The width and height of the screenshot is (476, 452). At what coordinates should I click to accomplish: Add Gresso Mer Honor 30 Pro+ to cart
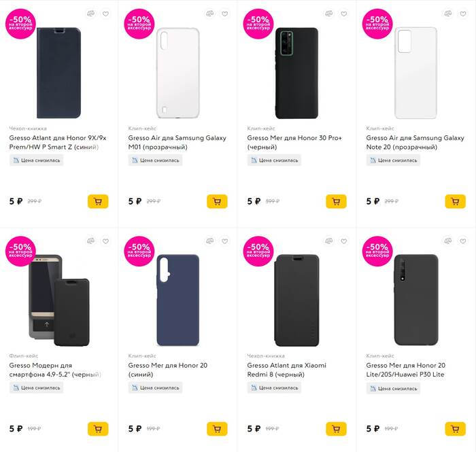tap(336, 202)
